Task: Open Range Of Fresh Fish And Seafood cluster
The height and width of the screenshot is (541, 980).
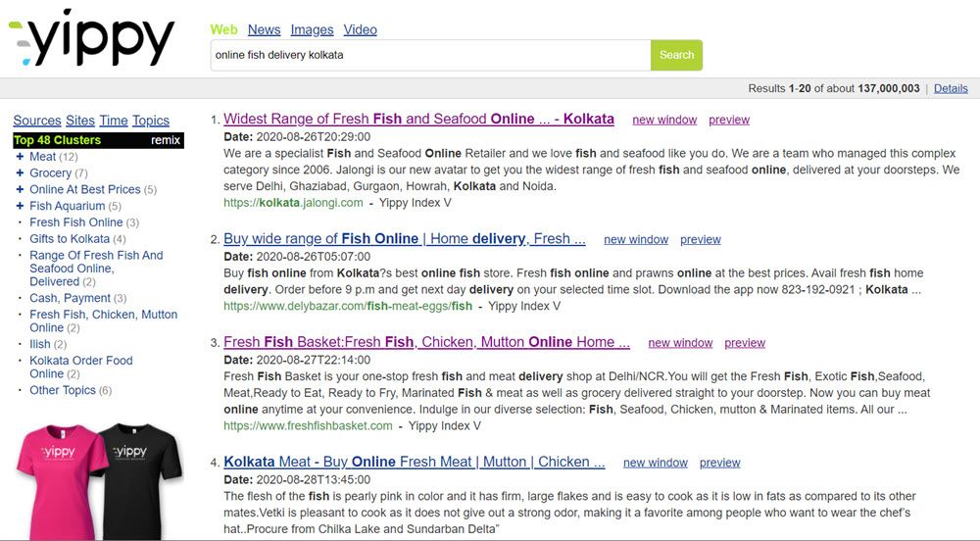Action: coord(96,268)
